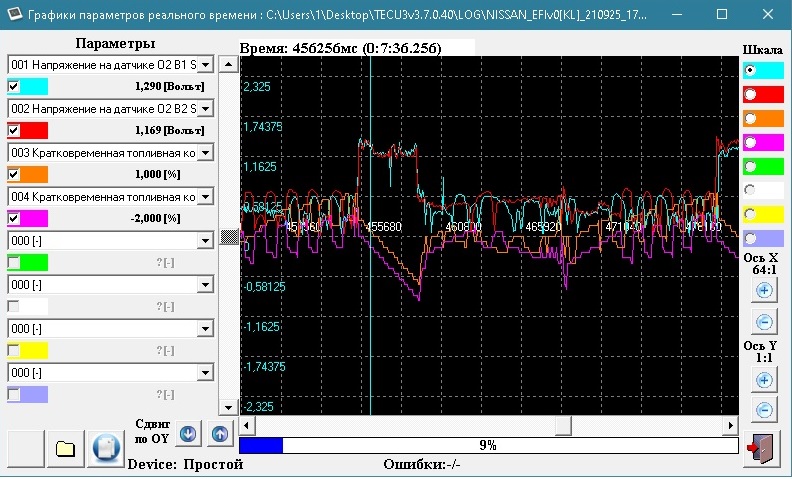Minimize the graph window

pos(677,14)
